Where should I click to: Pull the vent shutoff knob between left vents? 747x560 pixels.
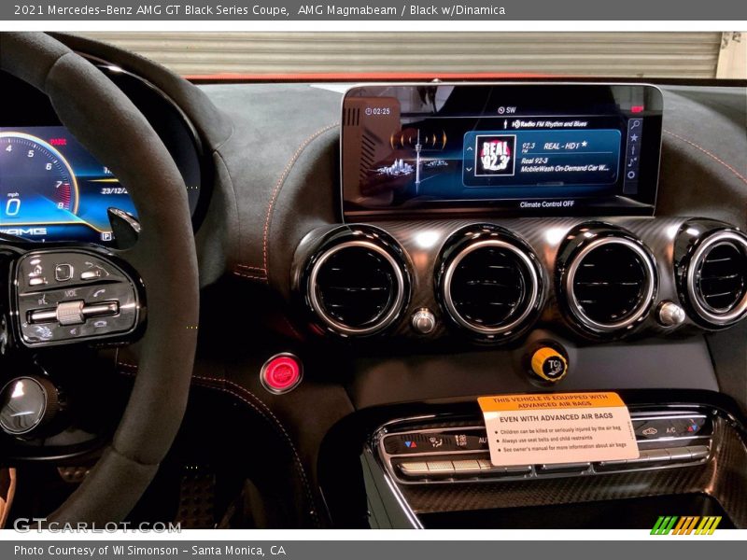423,321
